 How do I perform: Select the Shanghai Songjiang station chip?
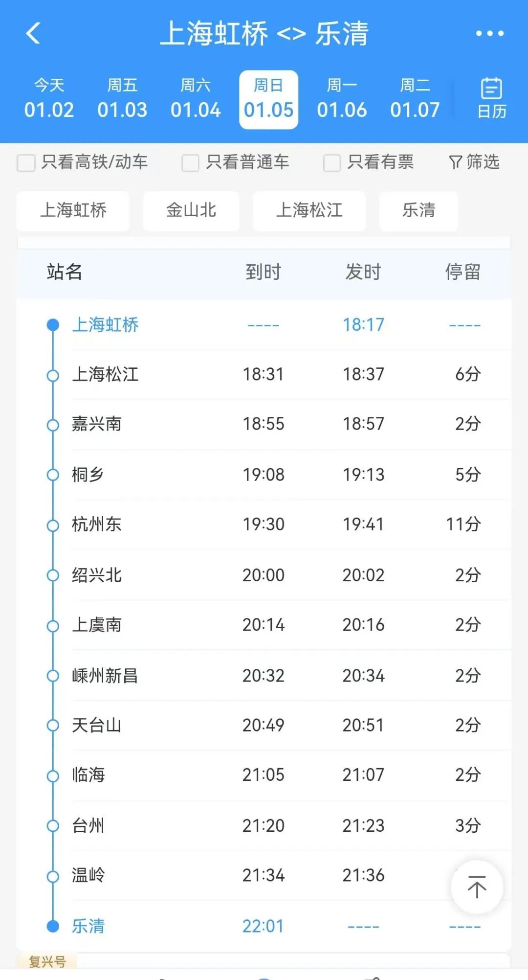click(309, 210)
